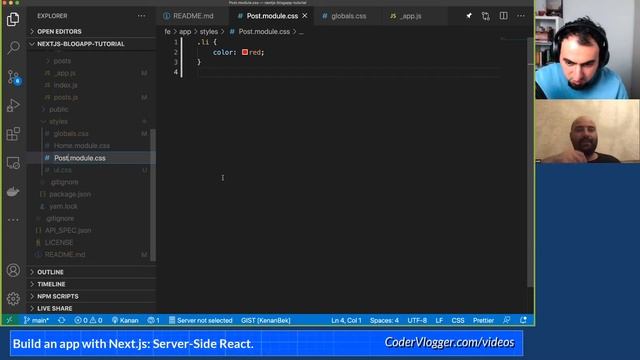
Task: Expand the Outline section
Action: pos(92,272)
